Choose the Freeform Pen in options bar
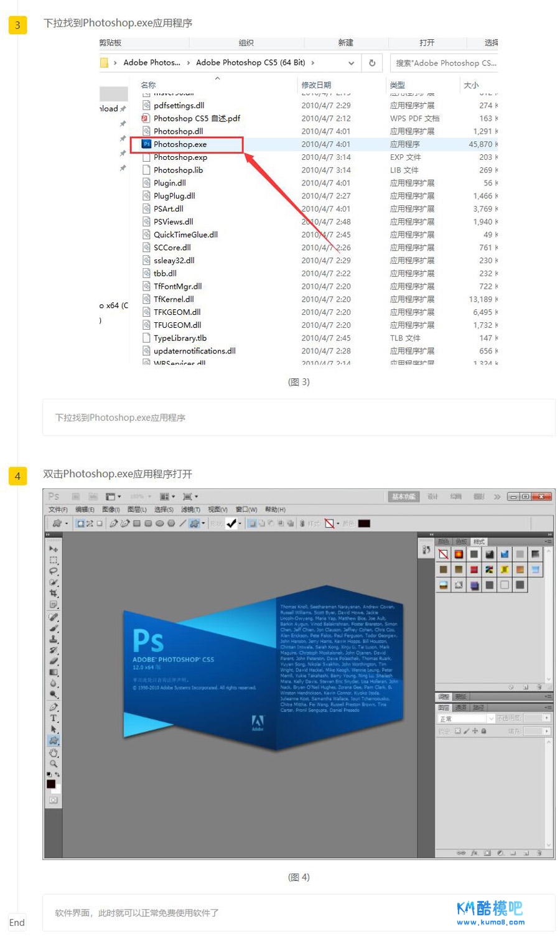Viewport: 560px width, 937px height. coord(125,523)
